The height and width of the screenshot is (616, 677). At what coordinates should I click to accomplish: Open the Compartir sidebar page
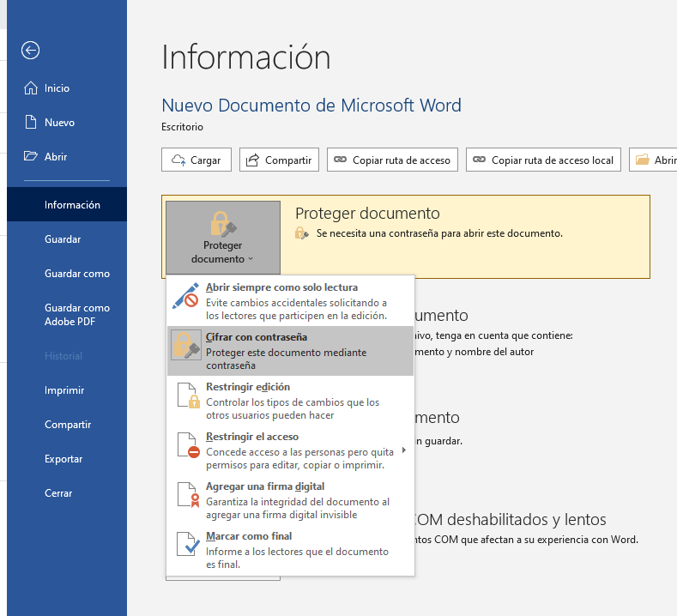click(x=67, y=425)
